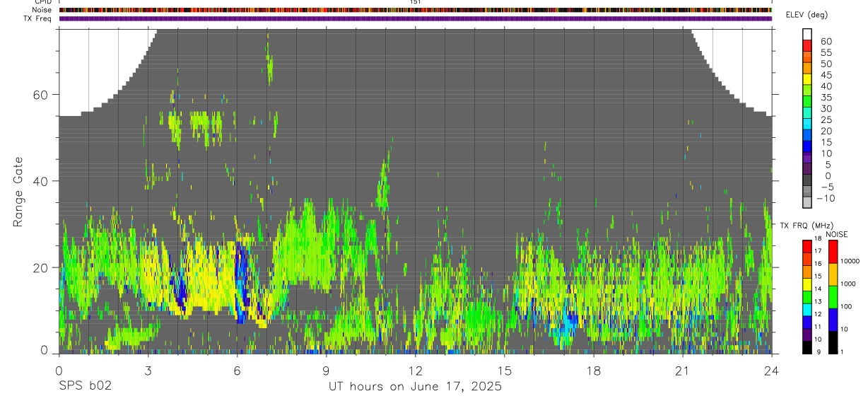The height and width of the screenshot is (401, 868).
Task: Select the red top segment of the TX FRQ colorbar
Action: [807, 246]
